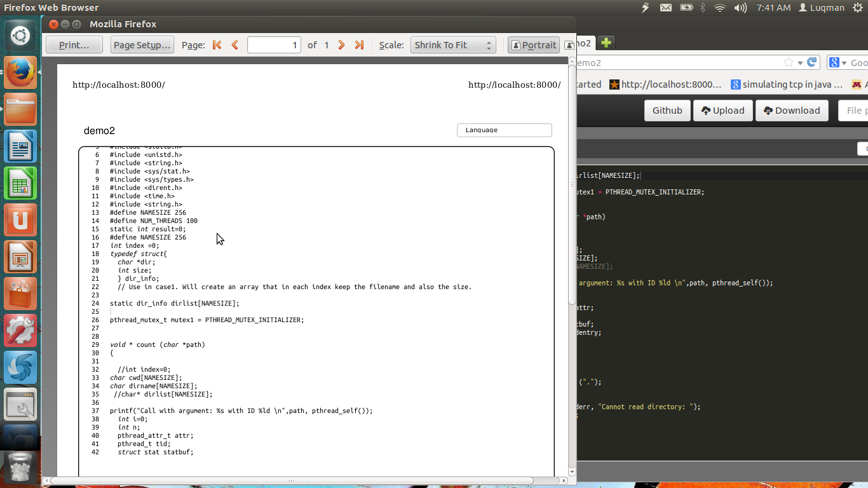Open the Wi-Fi network menu
This screenshot has width=868, height=488.
point(720,8)
